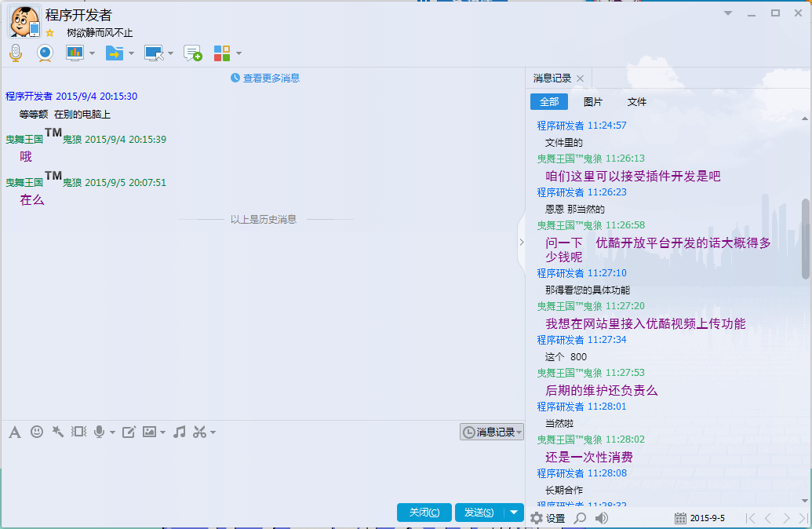Search message history magnifier icon
This screenshot has height=529, width=812.
(x=581, y=518)
